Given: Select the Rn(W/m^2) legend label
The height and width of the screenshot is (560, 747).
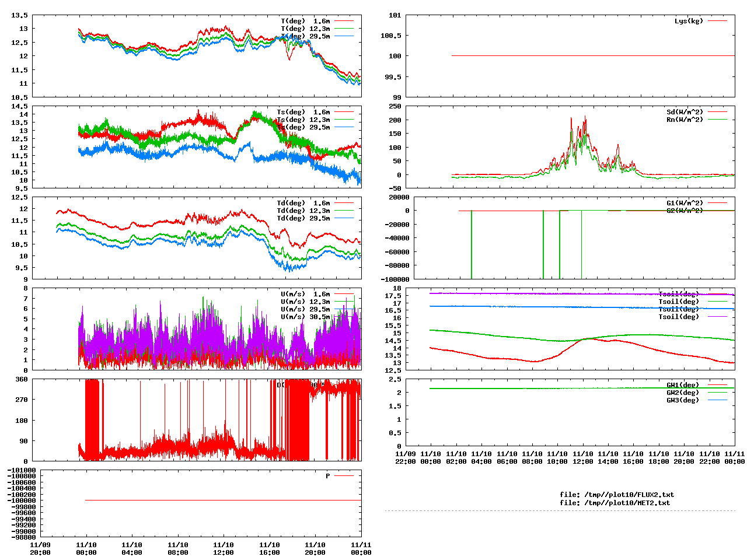Looking at the screenshot, I should pos(685,120).
